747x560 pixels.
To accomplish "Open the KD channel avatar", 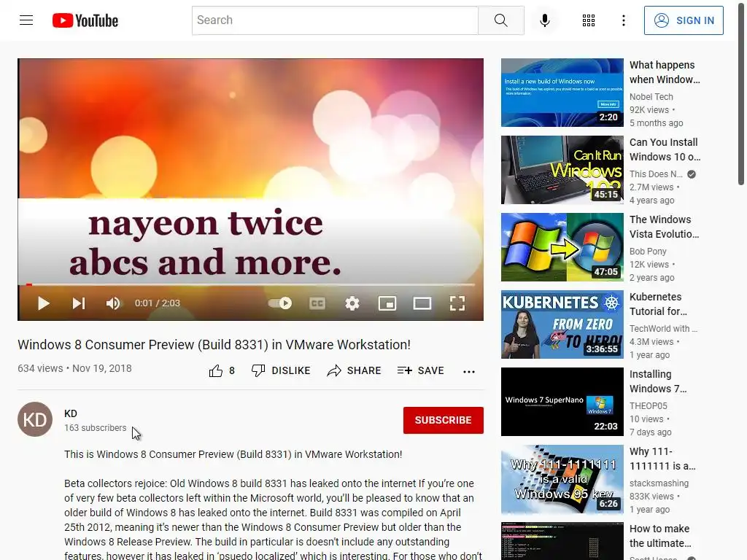I will coord(35,419).
